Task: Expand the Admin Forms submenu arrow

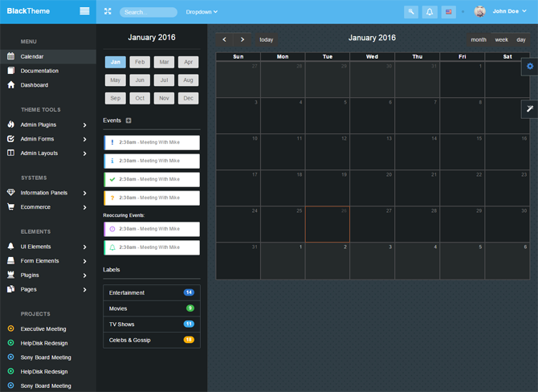Action: pos(85,139)
